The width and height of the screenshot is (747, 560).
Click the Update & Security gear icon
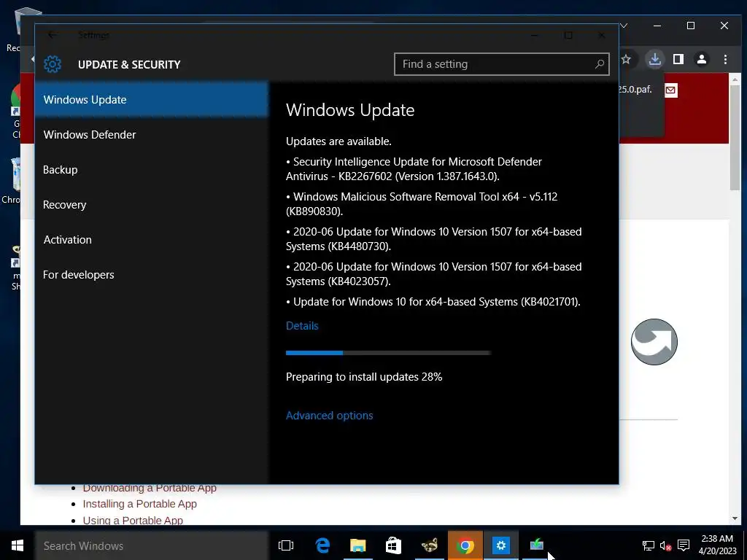(x=53, y=64)
